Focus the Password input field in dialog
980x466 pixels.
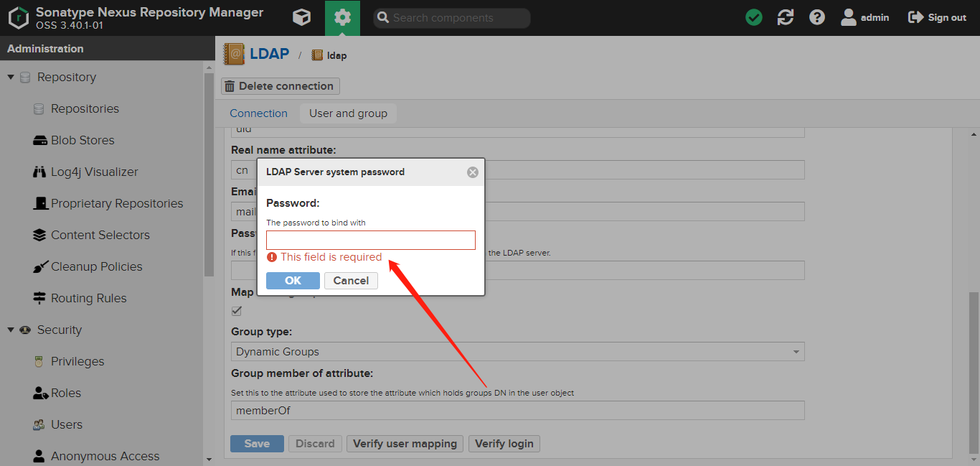pos(370,240)
